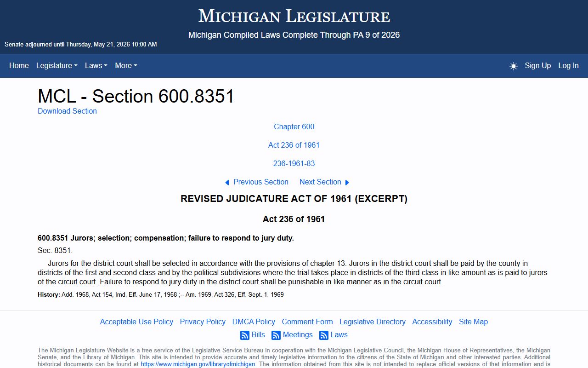Open the Privacy Policy link
The height and width of the screenshot is (368, 588).
[203, 322]
